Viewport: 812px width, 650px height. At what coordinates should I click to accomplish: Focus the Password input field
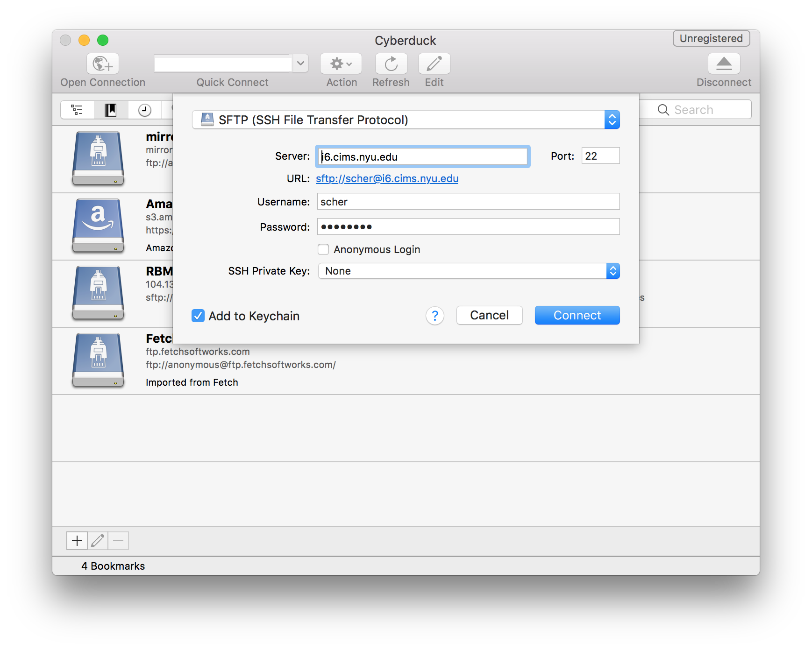click(469, 227)
